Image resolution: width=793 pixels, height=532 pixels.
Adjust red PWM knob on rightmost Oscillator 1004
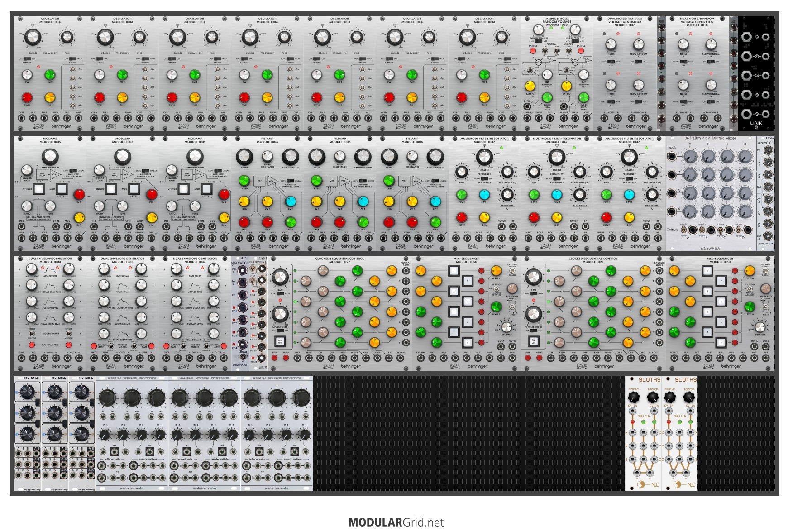461,97
